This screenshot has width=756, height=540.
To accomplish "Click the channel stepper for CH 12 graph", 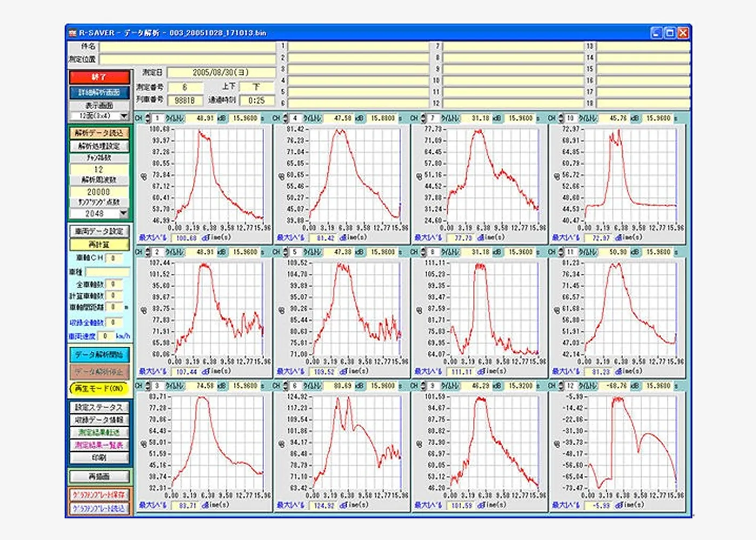I will 561,386.
